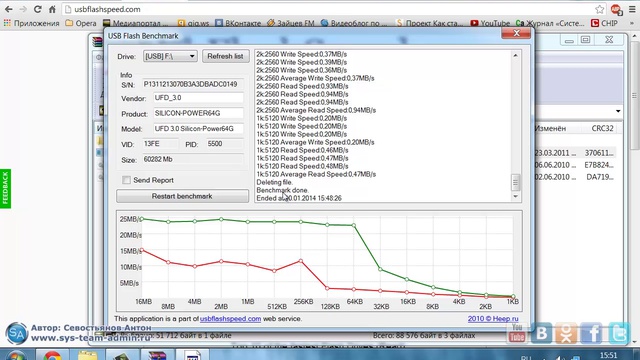Click the Refresh list button
The height and width of the screenshot is (360, 640).
225,56
